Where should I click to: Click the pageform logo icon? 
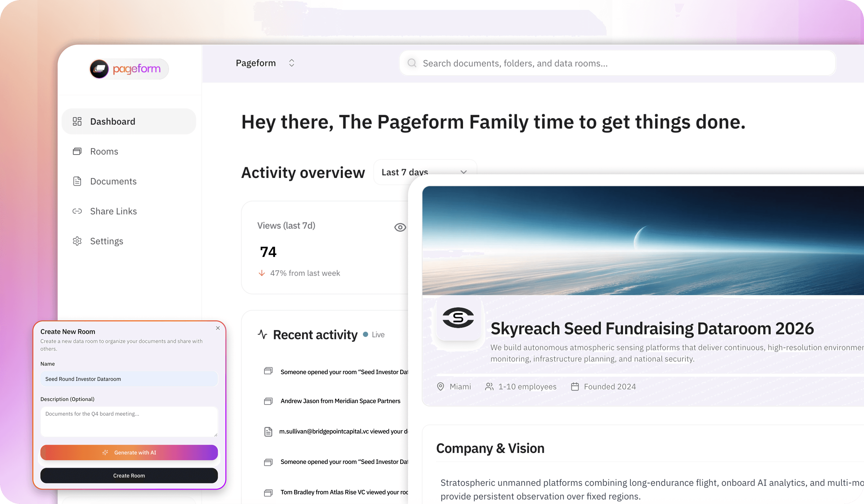click(x=99, y=69)
